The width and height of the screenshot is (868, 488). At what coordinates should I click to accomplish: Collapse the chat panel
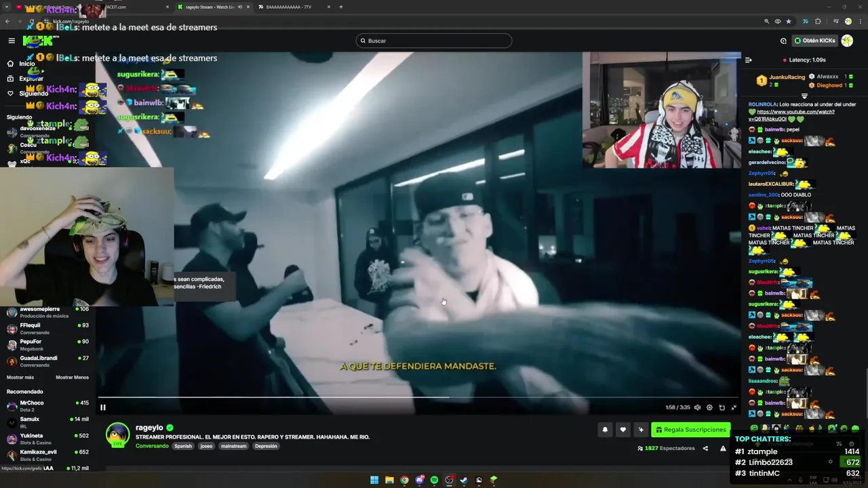coord(749,60)
